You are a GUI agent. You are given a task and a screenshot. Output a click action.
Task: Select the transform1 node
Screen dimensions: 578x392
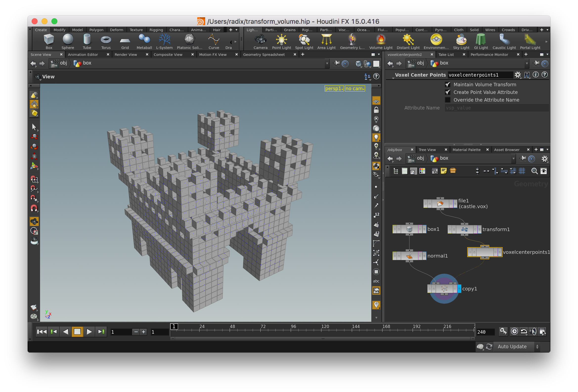click(x=464, y=229)
